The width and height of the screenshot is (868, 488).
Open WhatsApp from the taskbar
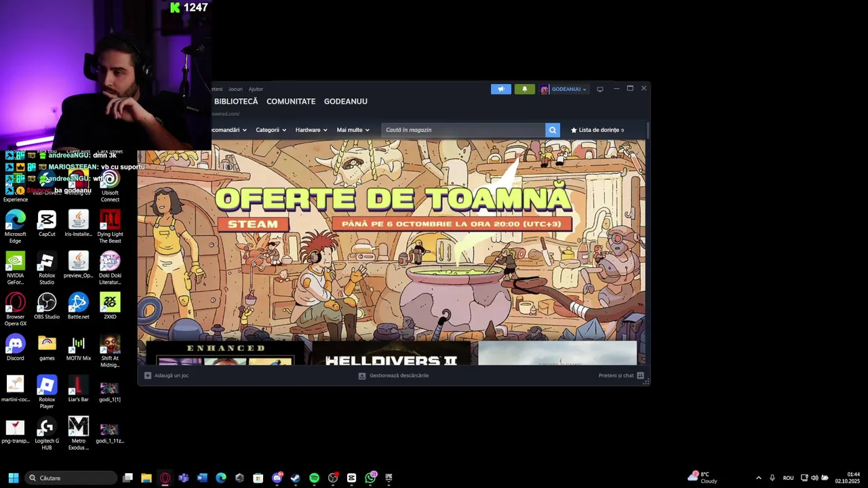[x=370, y=478]
